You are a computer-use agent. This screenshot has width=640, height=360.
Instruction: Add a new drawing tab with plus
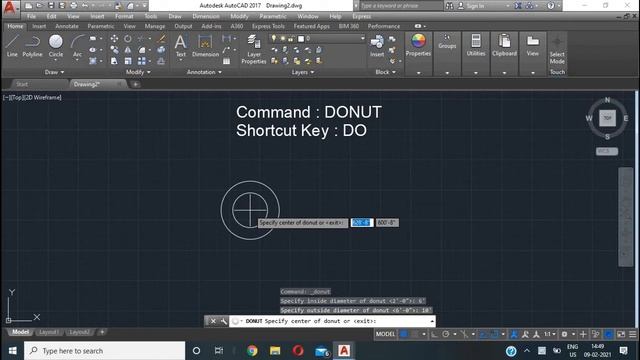click(136, 84)
